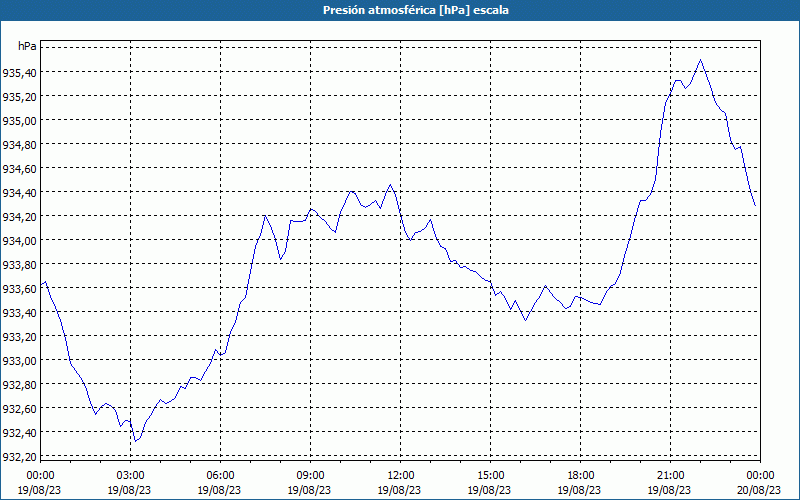Click the 934,00 y-axis value
Screen dimensions: 800x500
point(19,241)
